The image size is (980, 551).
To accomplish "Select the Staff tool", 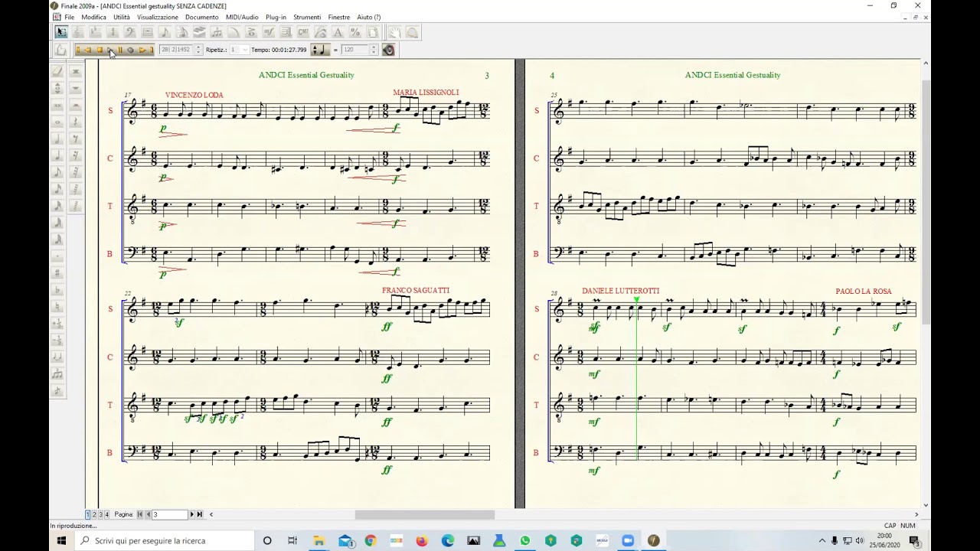I will point(78,32).
